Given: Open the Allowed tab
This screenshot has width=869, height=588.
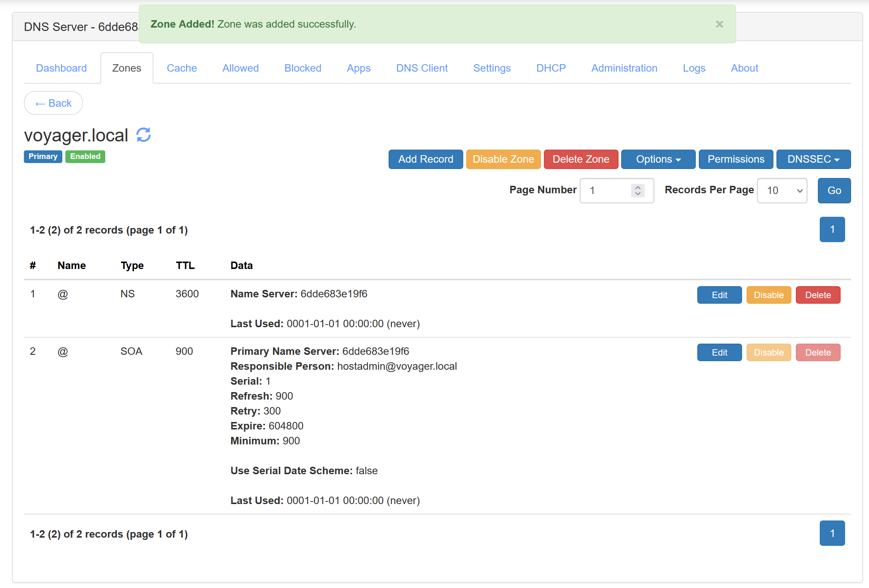Looking at the screenshot, I should coord(240,68).
